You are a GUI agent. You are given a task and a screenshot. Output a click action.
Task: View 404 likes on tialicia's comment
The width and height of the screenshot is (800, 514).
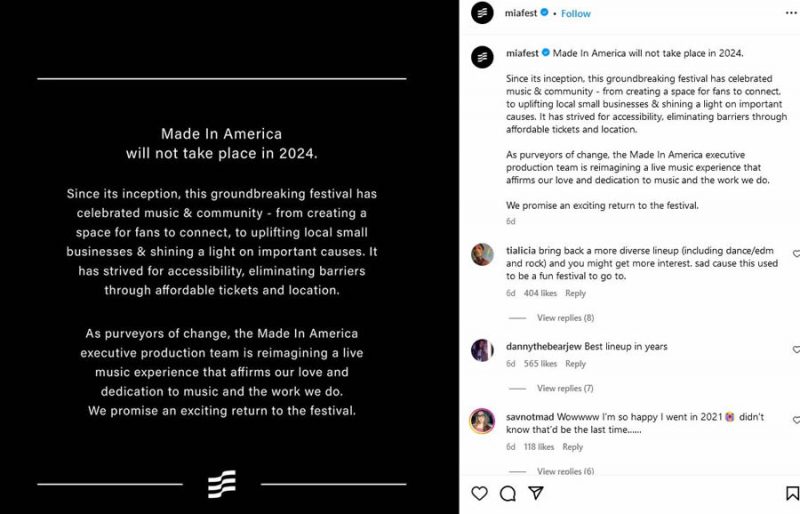[x=539, y=294]
